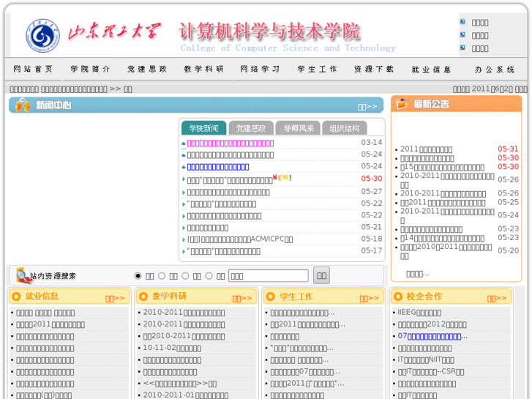
Task: Open the 2011 announcement dated 05-31
Action: click(x=426, y=149)
